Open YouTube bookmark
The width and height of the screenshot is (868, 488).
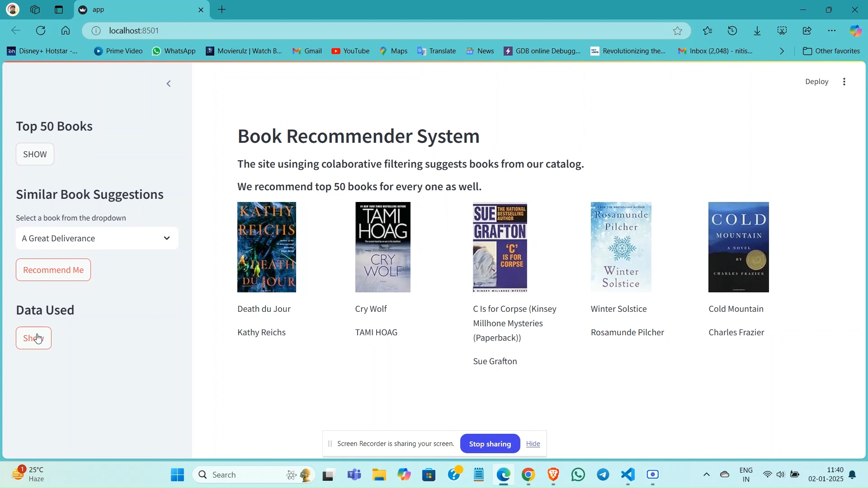(x=351, y=52)
